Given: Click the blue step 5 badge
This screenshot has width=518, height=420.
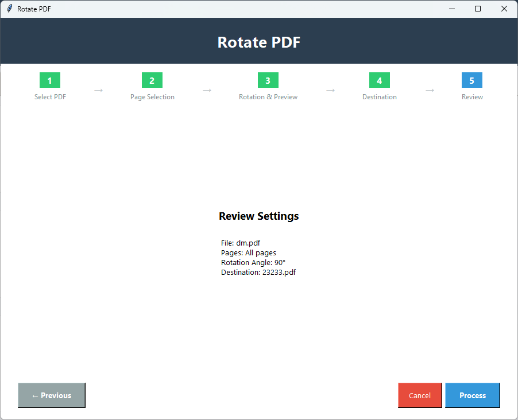Looking at the screenshot, I should pyautogui.click(x=471, y=80).
